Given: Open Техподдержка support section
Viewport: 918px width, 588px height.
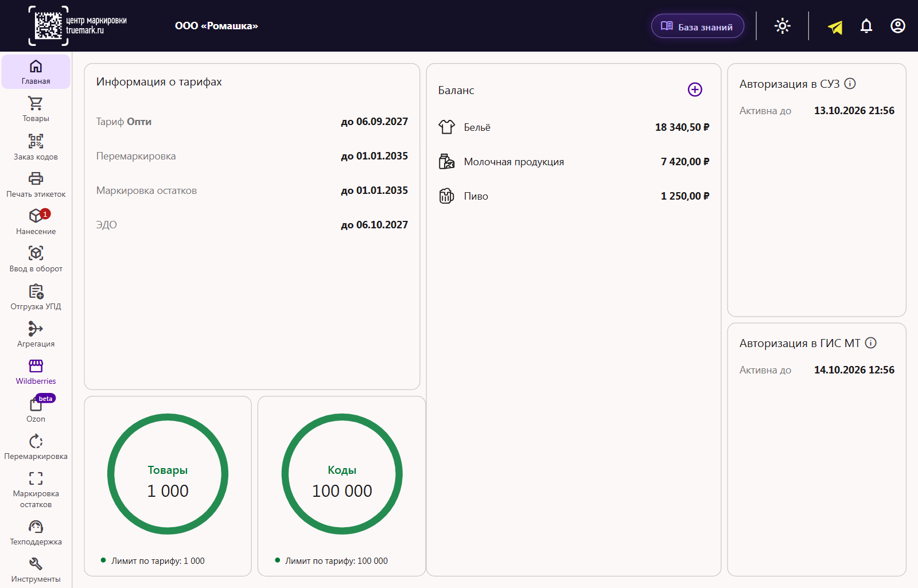Looking at the screenshot, I should [36, 532].
